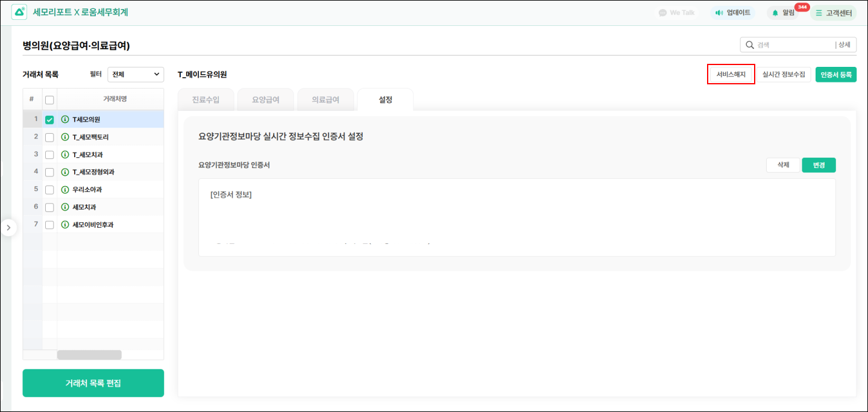Uncheck the T세모의원 checkbox

49,119
